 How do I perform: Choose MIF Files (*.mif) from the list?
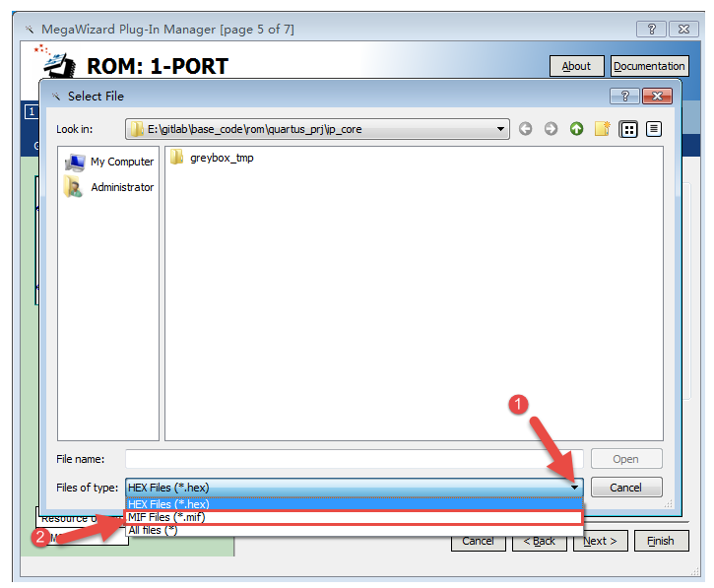pyautogui.click(x=354, y=517)
